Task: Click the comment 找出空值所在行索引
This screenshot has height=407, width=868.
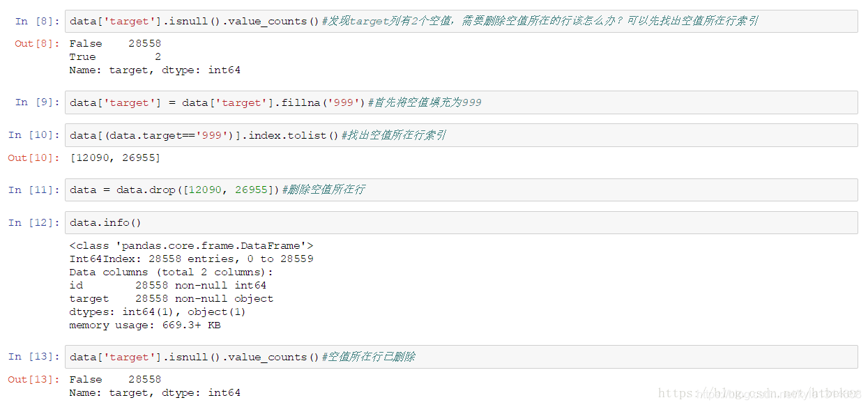Action: coord(394,135)
